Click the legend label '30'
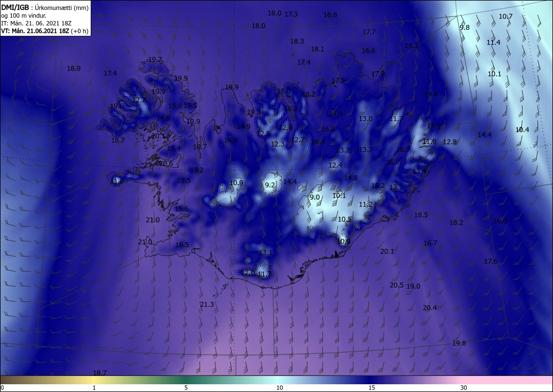 pos(464,388)
